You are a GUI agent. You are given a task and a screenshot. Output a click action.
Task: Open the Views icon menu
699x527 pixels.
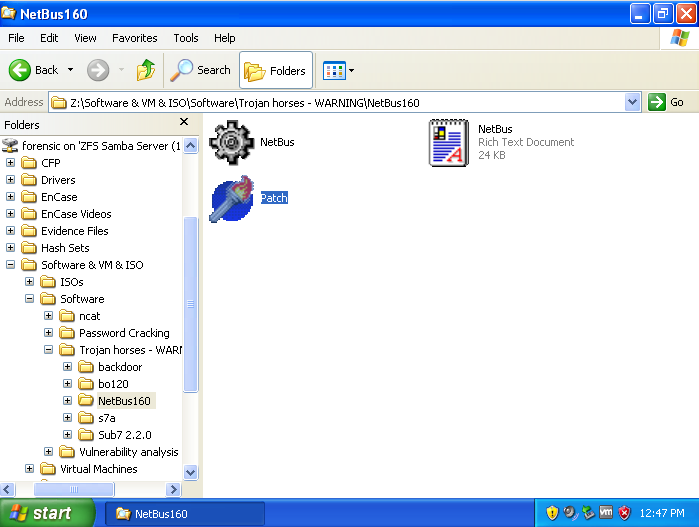[x=334, y=70]
